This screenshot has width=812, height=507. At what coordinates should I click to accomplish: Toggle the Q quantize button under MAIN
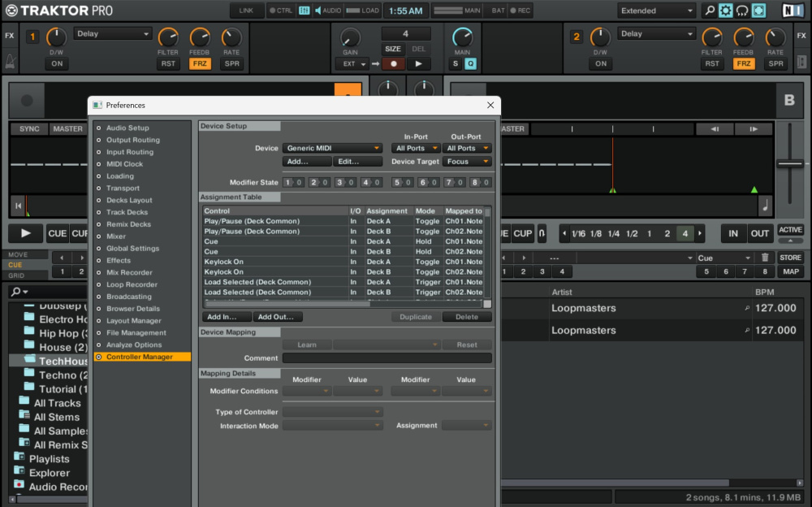pyautogui.click(x=470, y=63)
